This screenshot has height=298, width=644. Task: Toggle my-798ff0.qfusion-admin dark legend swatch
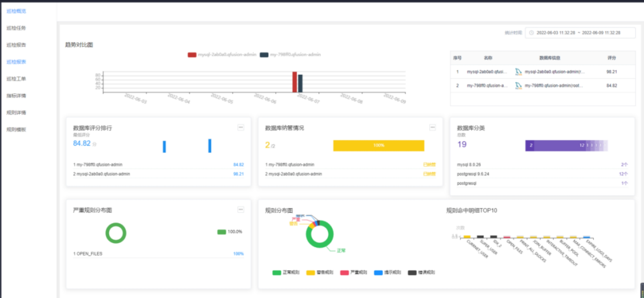pyautogui.click(x=264, y=55)
